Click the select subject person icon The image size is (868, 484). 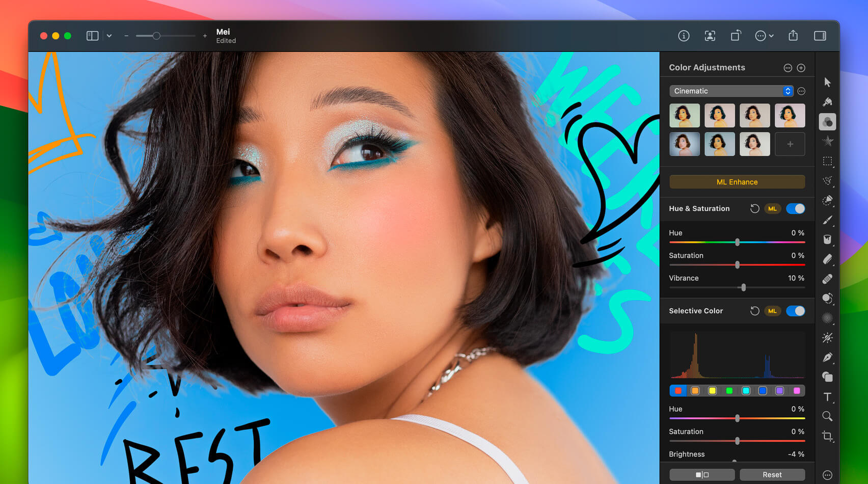[710, 36]
